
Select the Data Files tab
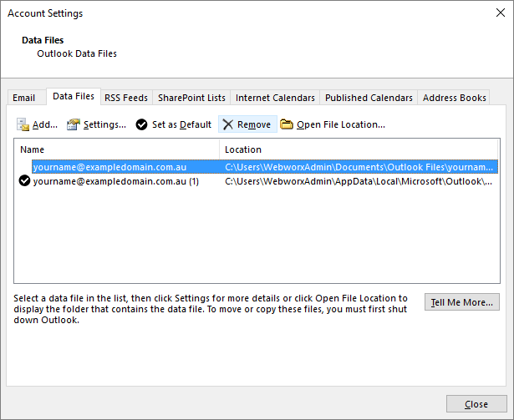[x=74, y=97]
